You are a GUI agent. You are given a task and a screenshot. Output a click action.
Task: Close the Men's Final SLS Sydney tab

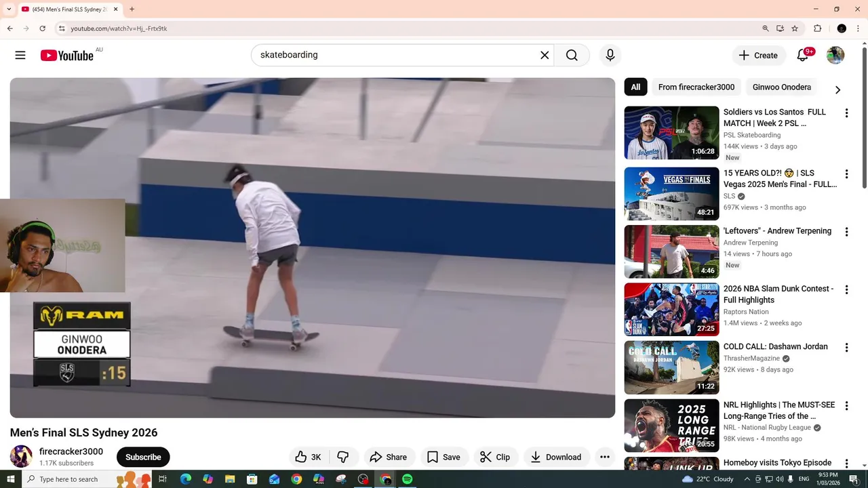coord(116,9)
